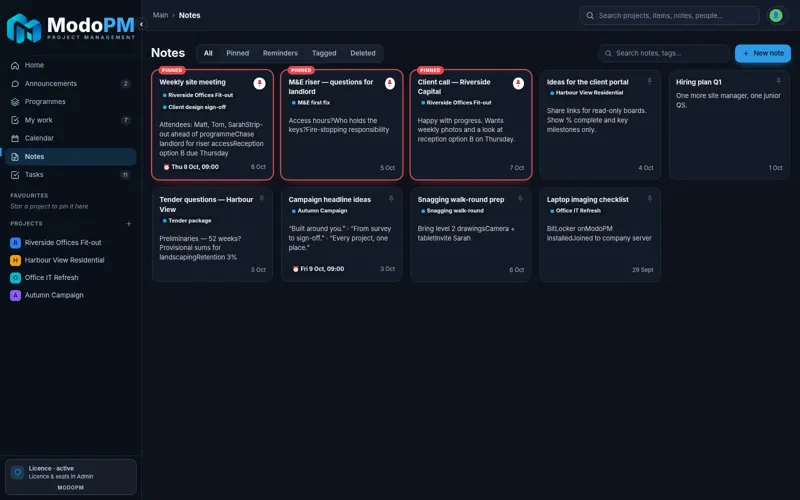800x500 pixels.
Task: Click the PINNED label on Weekly site meeting
Action: pyautogui.click(x=172, y=70)
